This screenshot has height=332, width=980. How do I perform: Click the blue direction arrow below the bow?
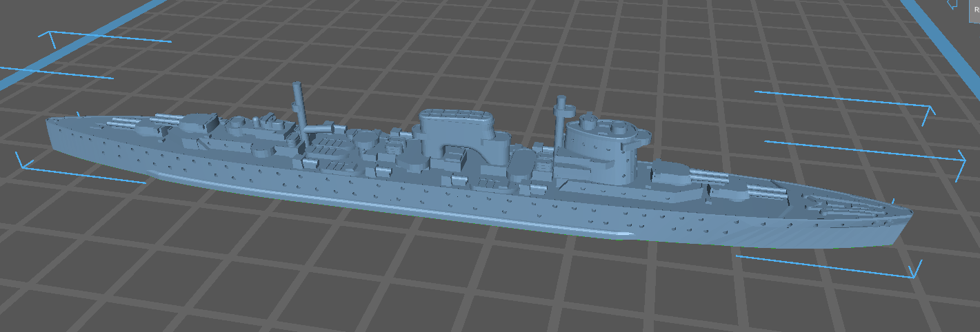(x=828, y=267)
